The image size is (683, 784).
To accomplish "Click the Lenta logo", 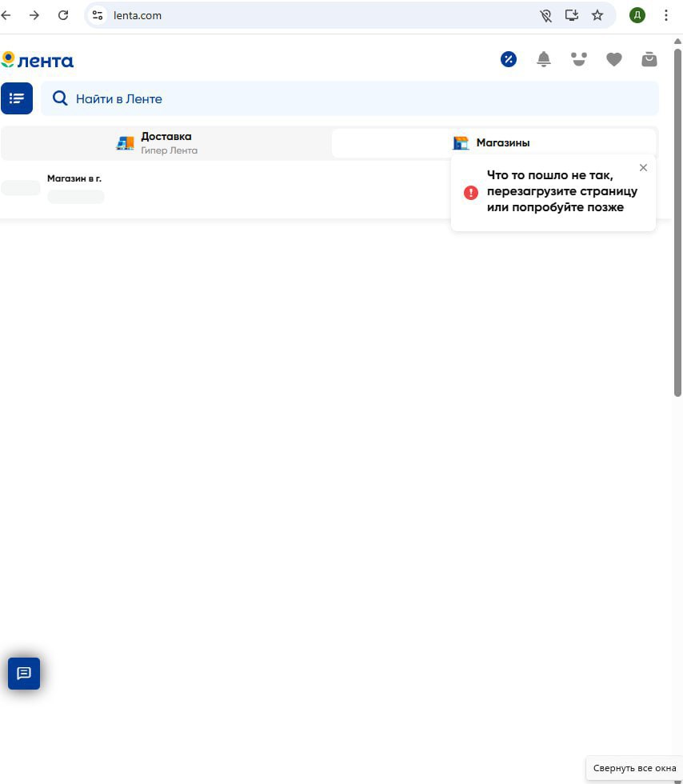I will tap(38, 61).
